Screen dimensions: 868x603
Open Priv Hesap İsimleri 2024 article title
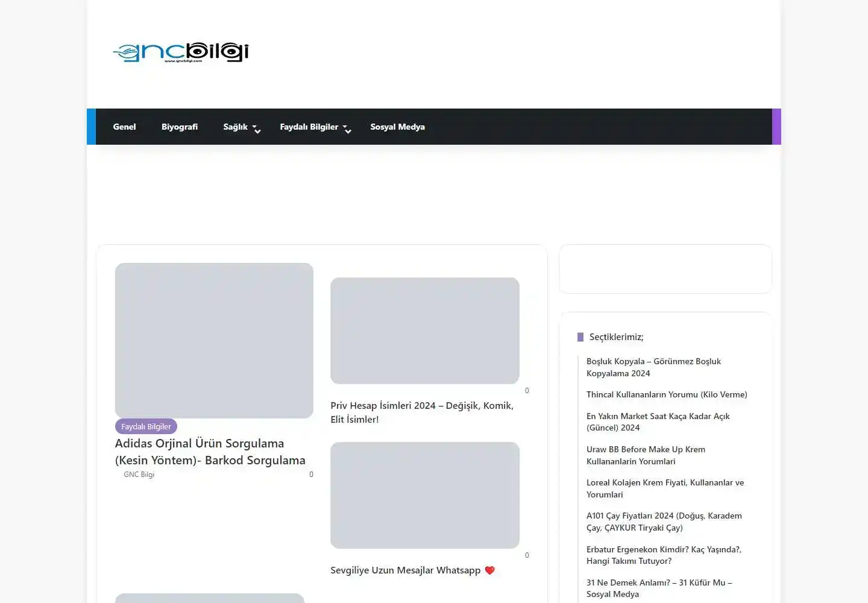click(x=422, y=412)
